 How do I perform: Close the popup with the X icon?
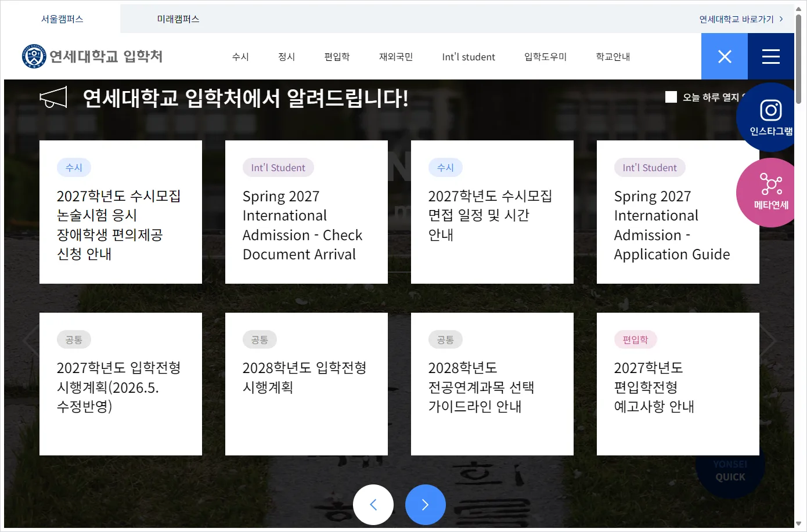click(x=725, y=56)
